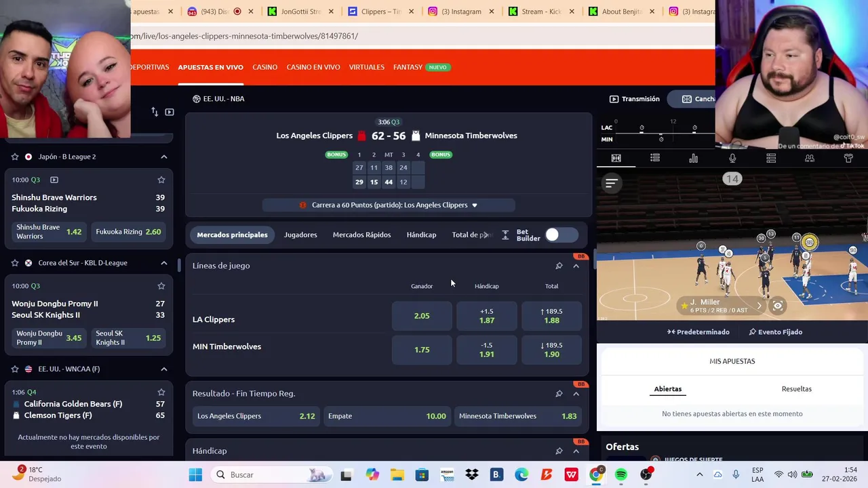Screen dimensions: 868x488
Task: Open the CASINO EN VIVO menu item
Action: [x=313, y=67]
